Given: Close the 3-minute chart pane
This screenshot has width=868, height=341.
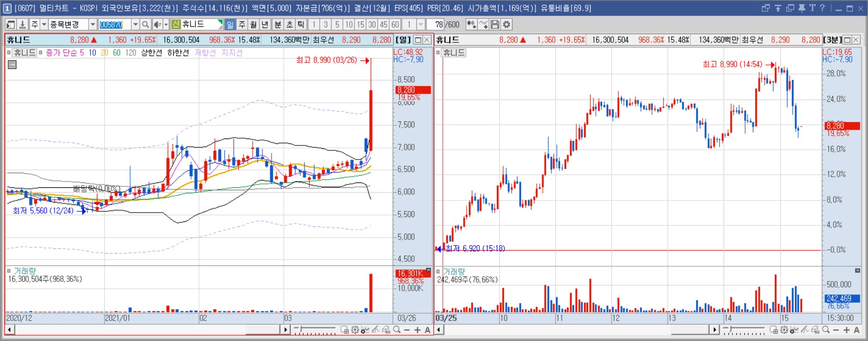Looking at the screenshot, I should tap(856, 40).
